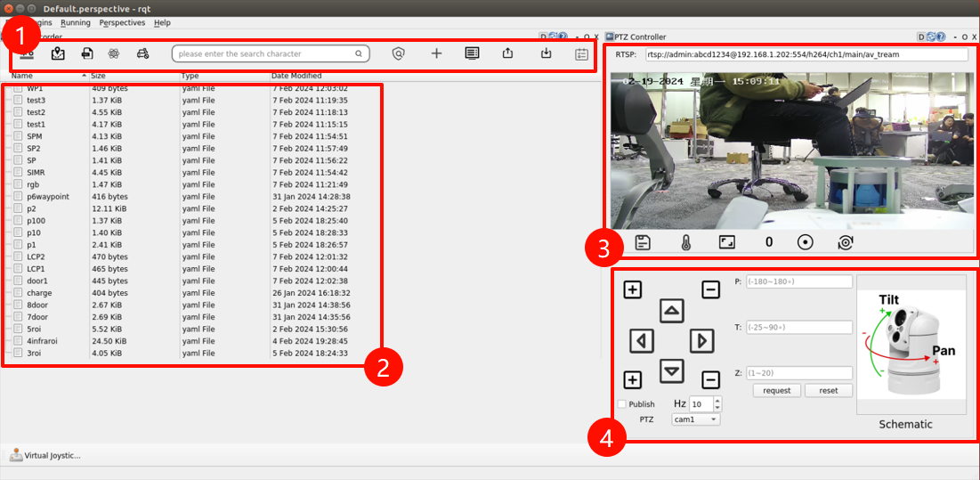Image resolution: width=980 pixels, height=480 pixels.
Task: Tilt the camera up with the up arrow
Action: [672, 311]
